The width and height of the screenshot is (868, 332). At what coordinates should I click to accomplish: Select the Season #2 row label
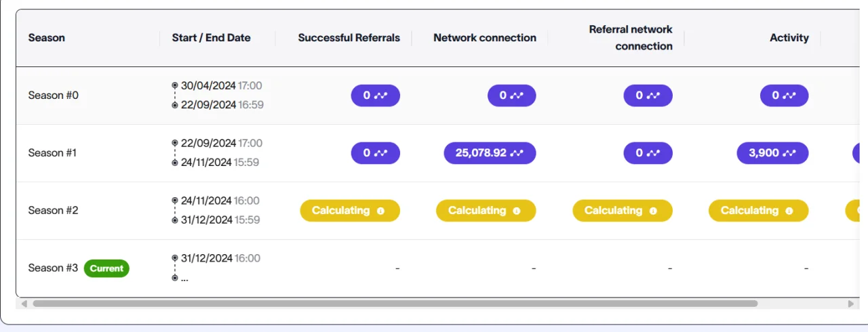(53, 211)
